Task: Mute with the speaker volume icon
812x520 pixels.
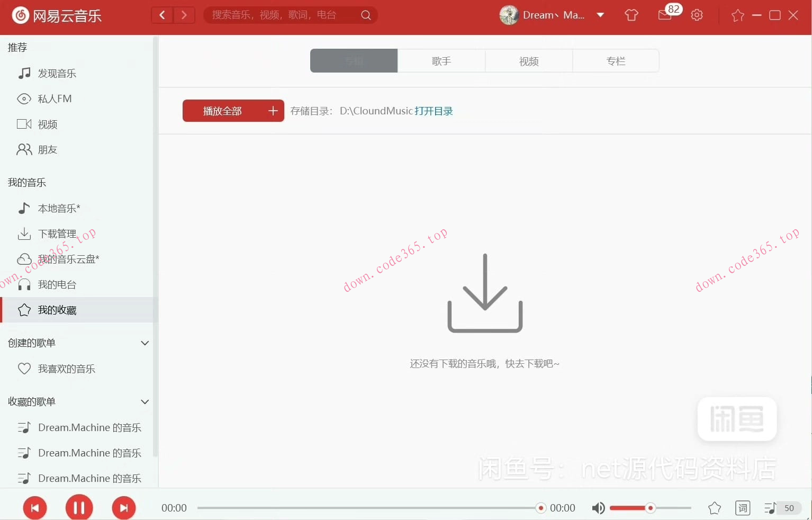Action: (x=598, y=508)
